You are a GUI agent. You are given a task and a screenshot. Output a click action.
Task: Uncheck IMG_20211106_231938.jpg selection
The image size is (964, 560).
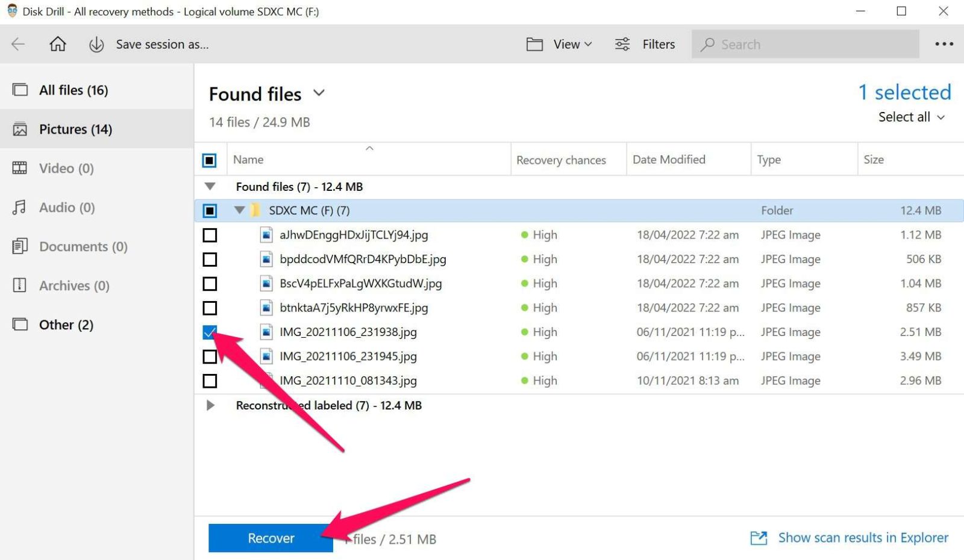click(210, 332)
